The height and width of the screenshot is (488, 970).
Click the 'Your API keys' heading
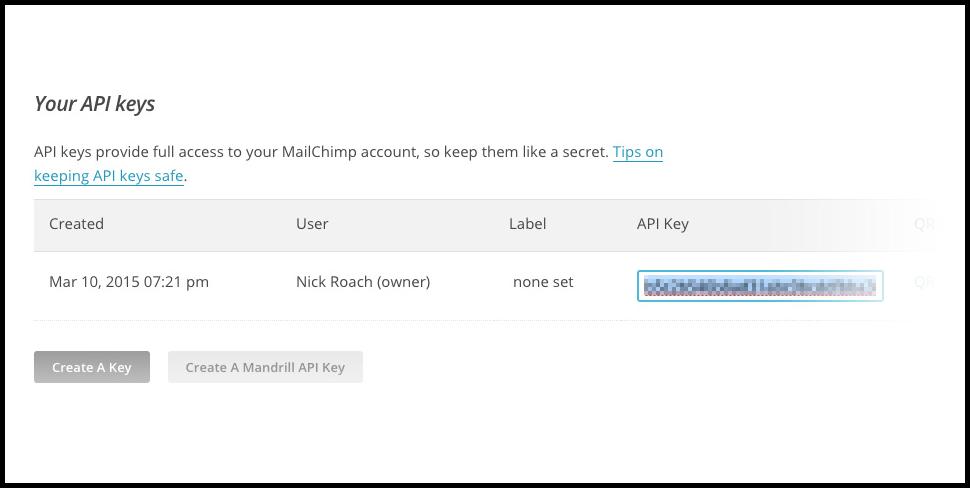(94, 104)
